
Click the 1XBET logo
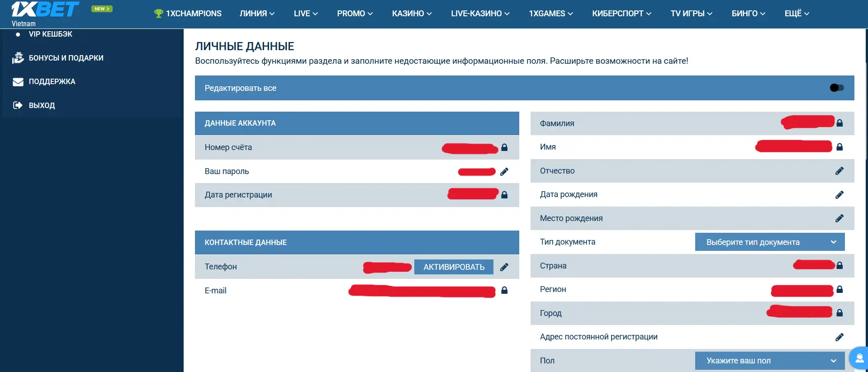point(45,9)
